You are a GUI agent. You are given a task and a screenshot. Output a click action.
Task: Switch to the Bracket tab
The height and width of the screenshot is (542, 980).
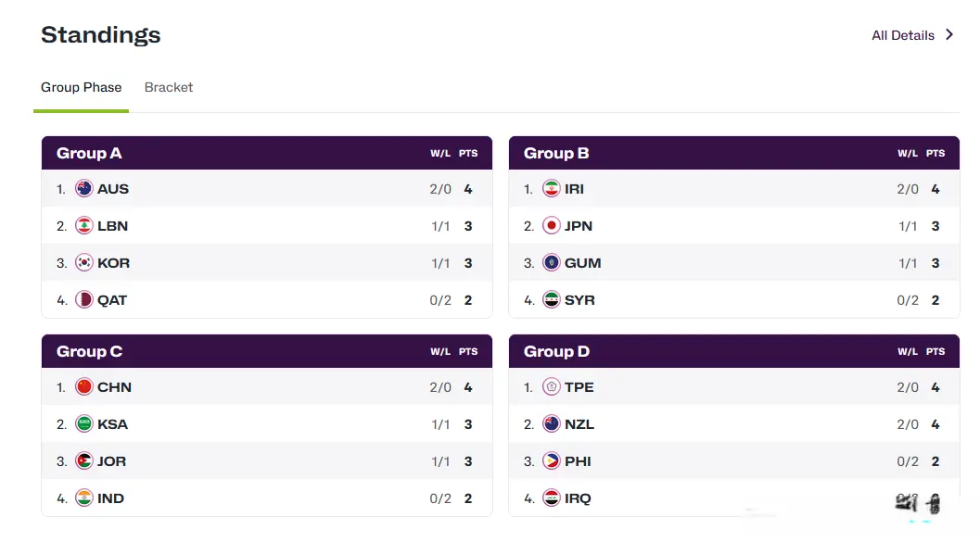pyautogui.click(x=169, y=87)
